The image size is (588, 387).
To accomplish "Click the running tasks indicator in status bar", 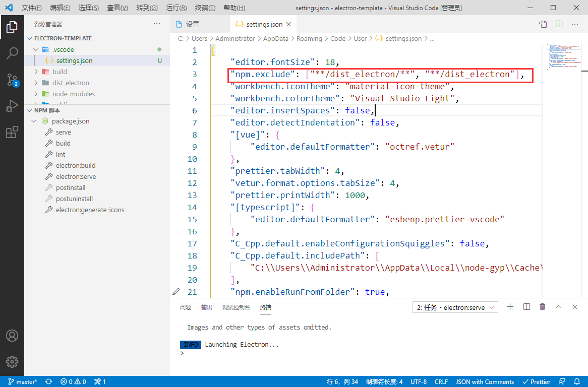I will click(x=100, y=382).
